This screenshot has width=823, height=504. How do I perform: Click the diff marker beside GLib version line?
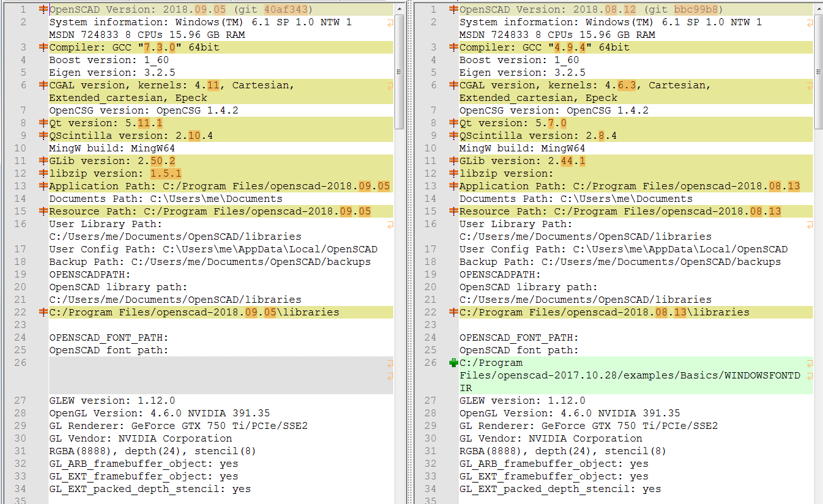[44, 160]
